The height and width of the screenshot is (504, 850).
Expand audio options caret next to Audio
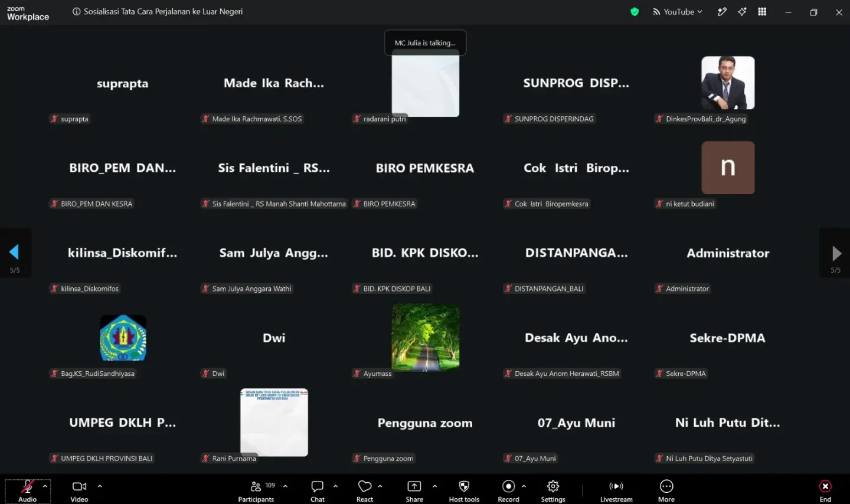[45, 486]
